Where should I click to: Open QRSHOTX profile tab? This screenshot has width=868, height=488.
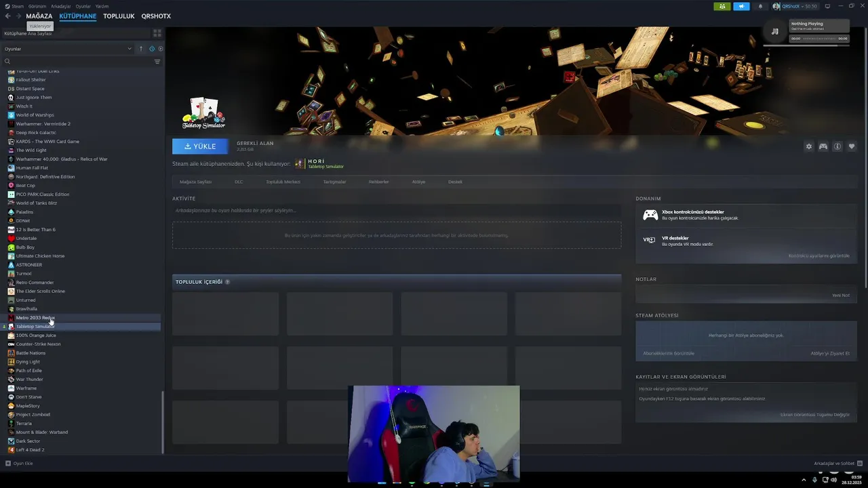point(156,16)
